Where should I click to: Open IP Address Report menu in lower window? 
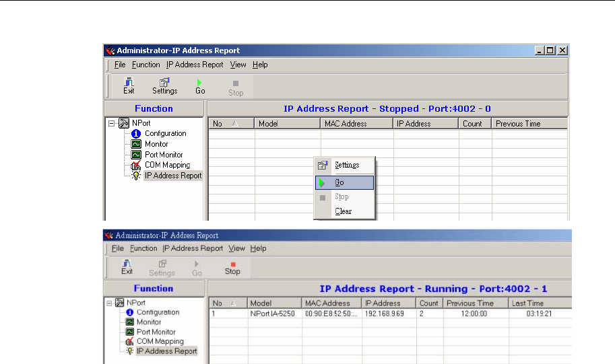click(193, 248)
